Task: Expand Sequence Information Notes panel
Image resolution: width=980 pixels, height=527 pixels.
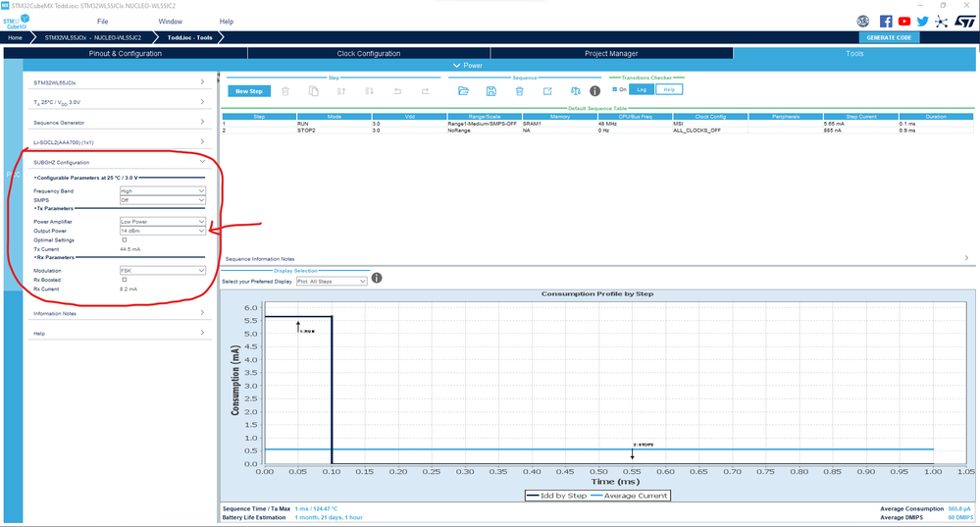Action: (x=966, y=258)
